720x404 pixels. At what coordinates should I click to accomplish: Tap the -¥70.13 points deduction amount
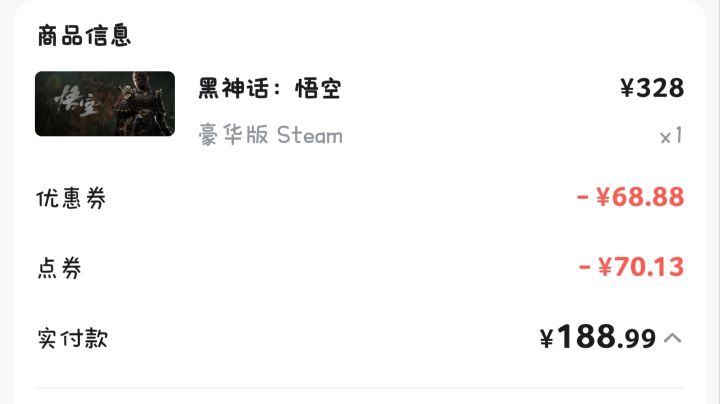pyautogui.click(x=631, y=267)
